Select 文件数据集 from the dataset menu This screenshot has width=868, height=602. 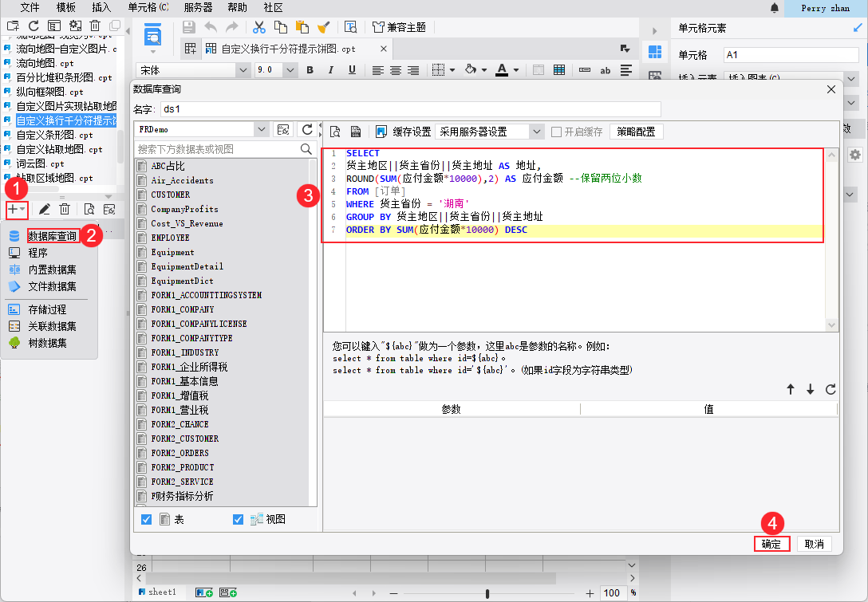pos(53,286)
